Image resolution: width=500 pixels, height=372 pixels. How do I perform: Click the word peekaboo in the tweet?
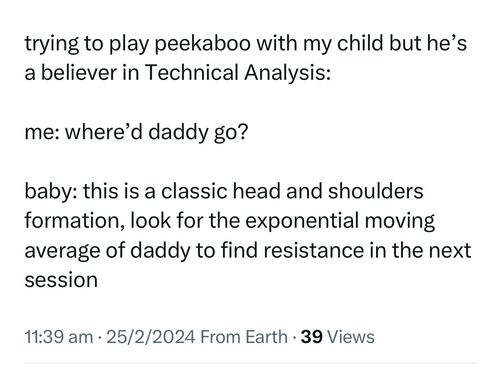coord(202,44)
